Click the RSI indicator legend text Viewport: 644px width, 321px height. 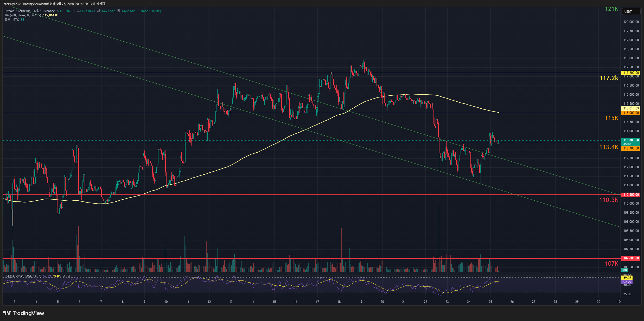[23, 276]
